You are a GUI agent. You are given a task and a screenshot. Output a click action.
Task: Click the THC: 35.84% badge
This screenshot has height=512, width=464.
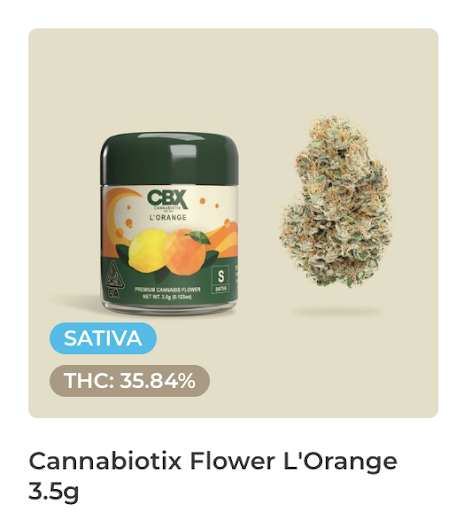[129, 381]
